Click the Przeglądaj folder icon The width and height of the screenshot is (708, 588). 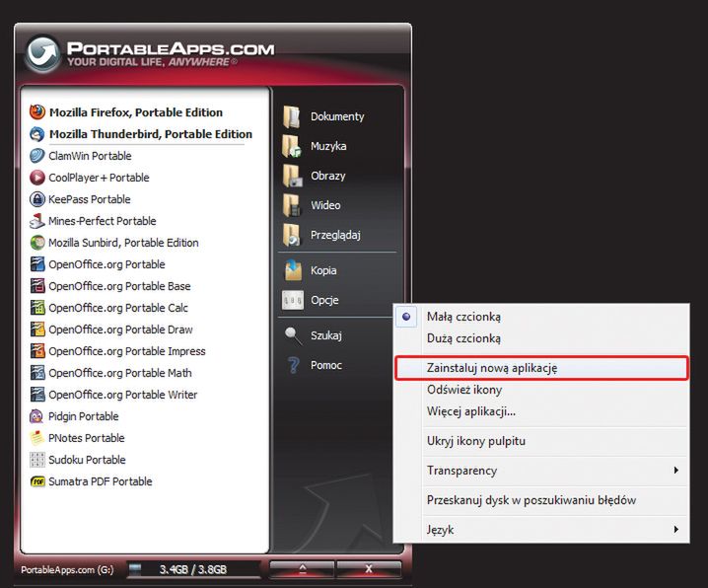point(292,235)
